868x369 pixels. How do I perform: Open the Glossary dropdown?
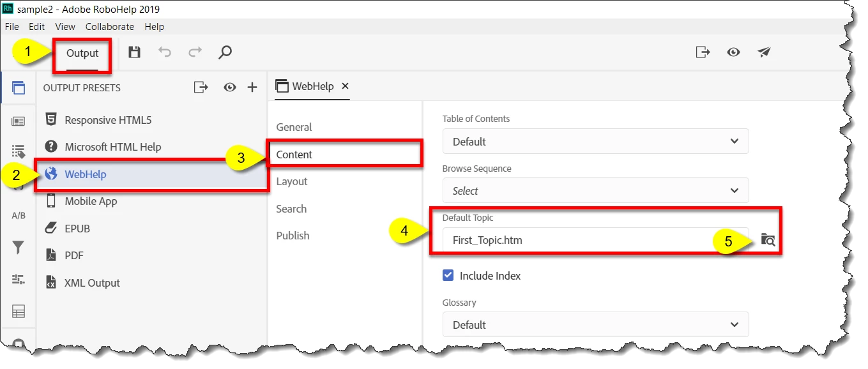(595, 324)
